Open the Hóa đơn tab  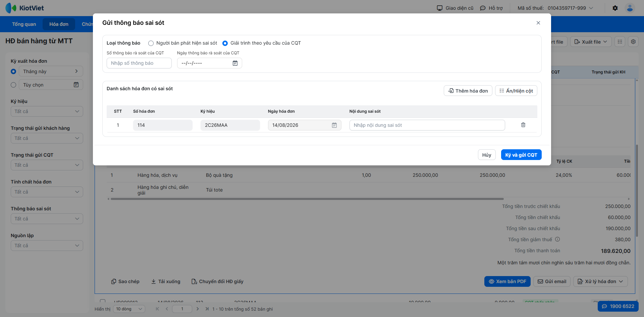(x=59, y=24)
